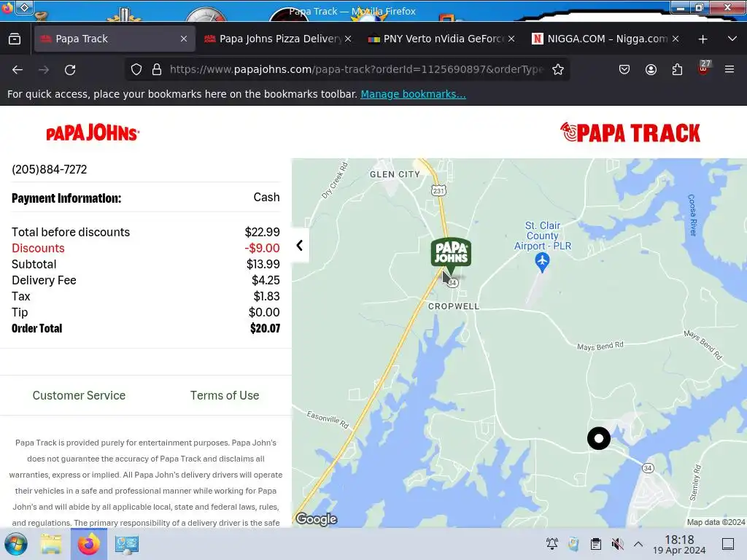Click the Papa Johns store map marker
The image size is (747, 560).
[x=451, y=255]
